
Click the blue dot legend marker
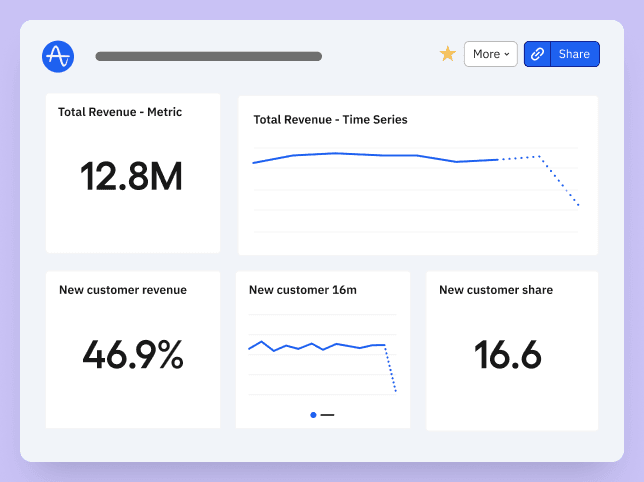click(313, 414)
